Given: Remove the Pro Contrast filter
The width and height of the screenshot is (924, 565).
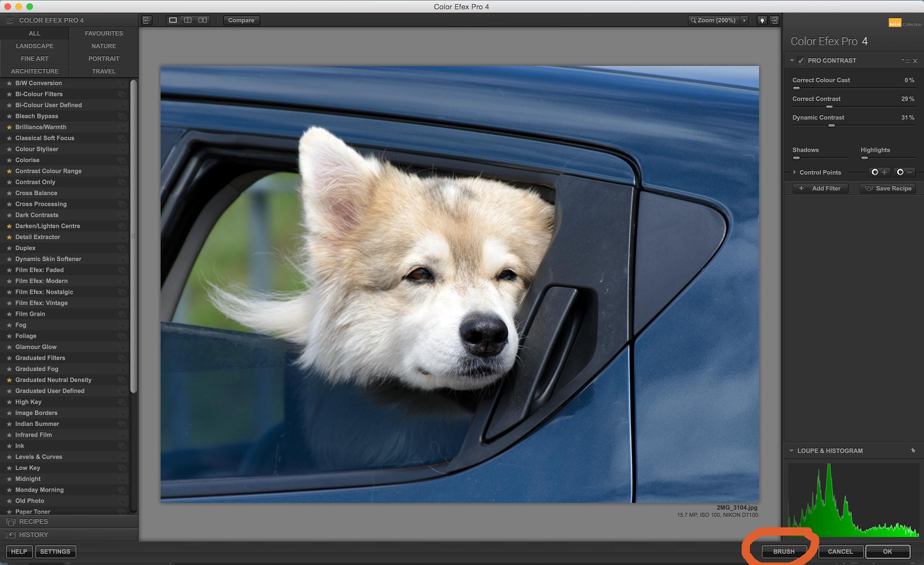Looking at the screenshot, I should tap(915, 61).
